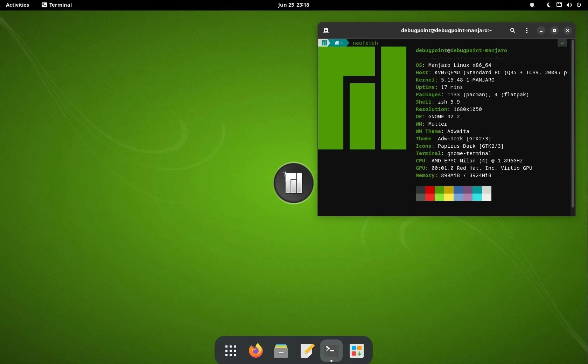Open the file manager from the dock
588x364 pixels.
(x=280, y=350)
